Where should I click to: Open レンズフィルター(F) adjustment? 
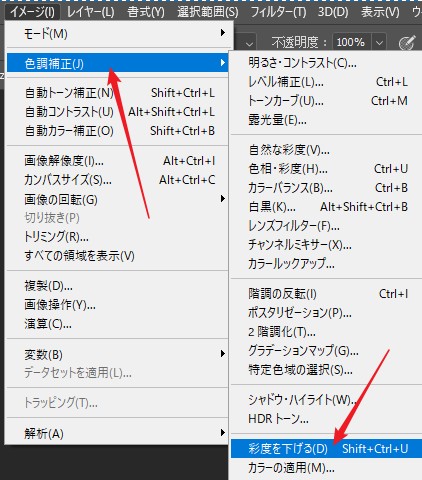pos(326,226)
